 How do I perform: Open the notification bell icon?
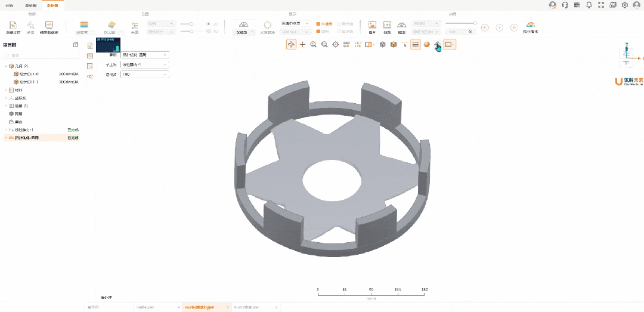click(x=589, y=5)
